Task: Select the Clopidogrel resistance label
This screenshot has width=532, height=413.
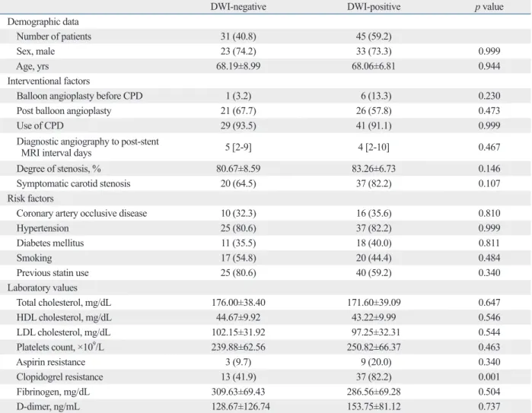Action: pos(59,377)
